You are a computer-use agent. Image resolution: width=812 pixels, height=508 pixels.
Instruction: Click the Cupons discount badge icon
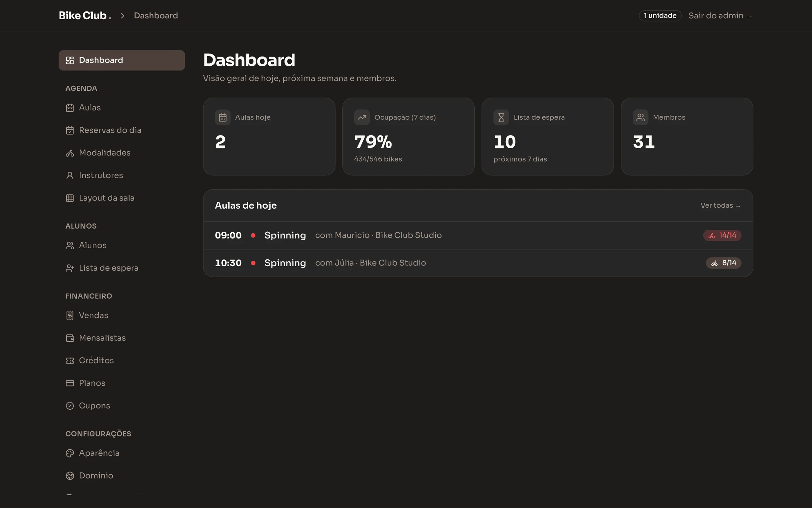(70, 406)
